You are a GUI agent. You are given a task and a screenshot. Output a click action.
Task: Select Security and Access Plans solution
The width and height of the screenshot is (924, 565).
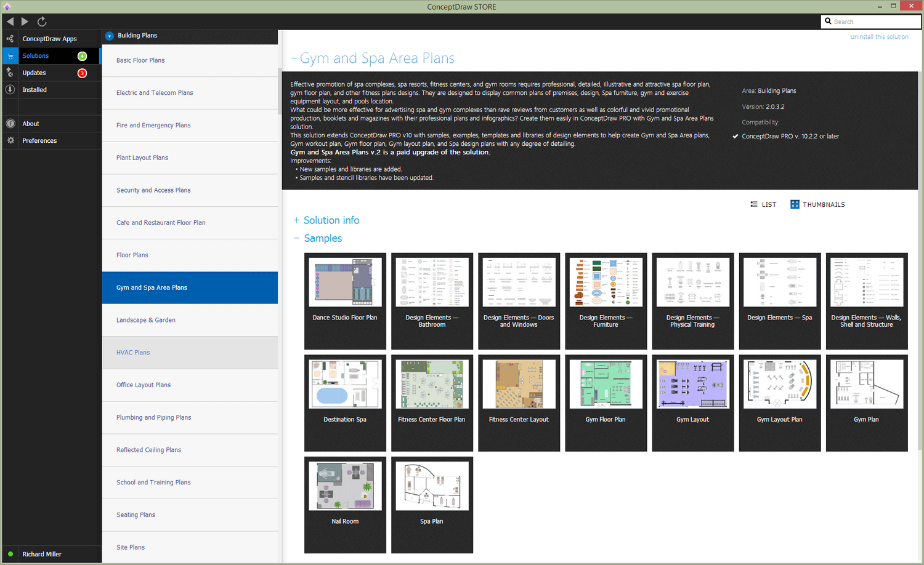[x=190, y=190]
